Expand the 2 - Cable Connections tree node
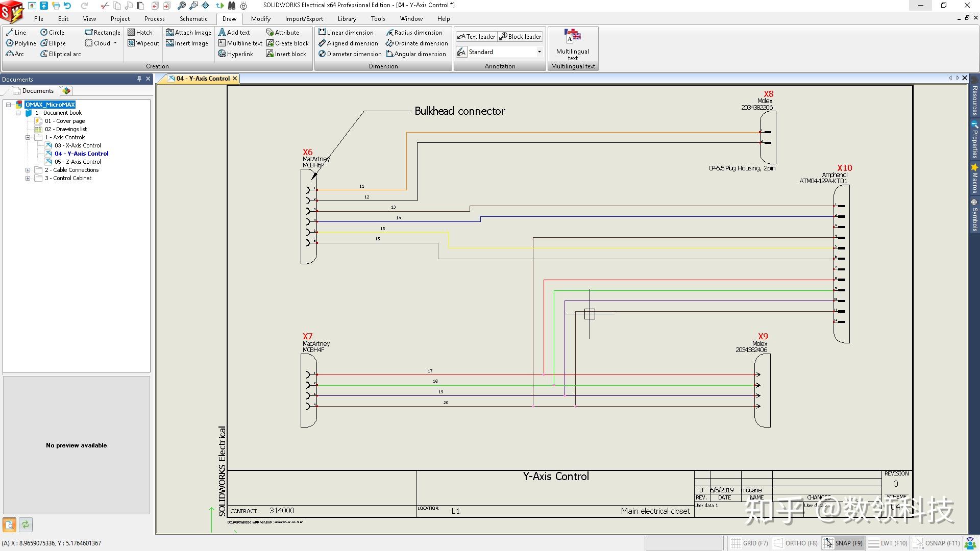980x551 pixels. pyautogui.click(x=29, y=170)
